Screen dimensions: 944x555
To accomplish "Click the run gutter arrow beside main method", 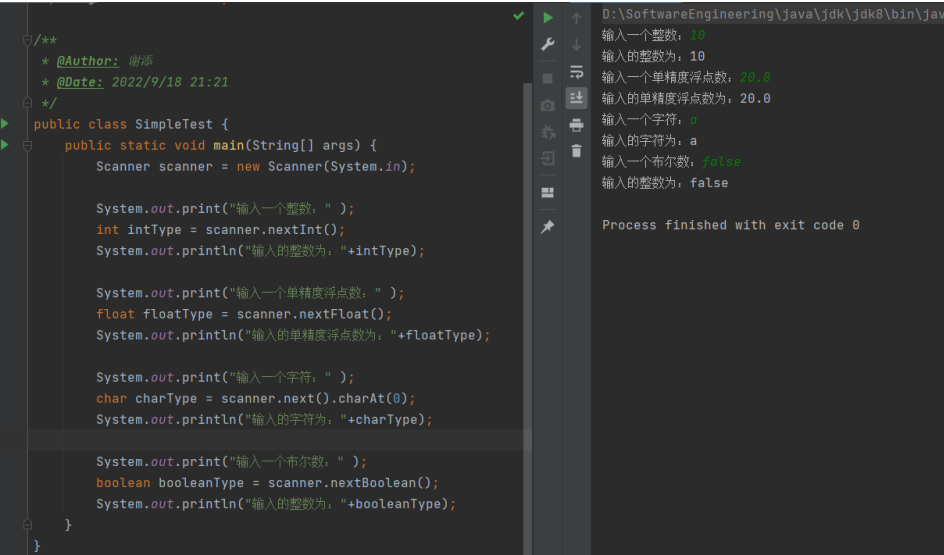I will tap(5, 144).
